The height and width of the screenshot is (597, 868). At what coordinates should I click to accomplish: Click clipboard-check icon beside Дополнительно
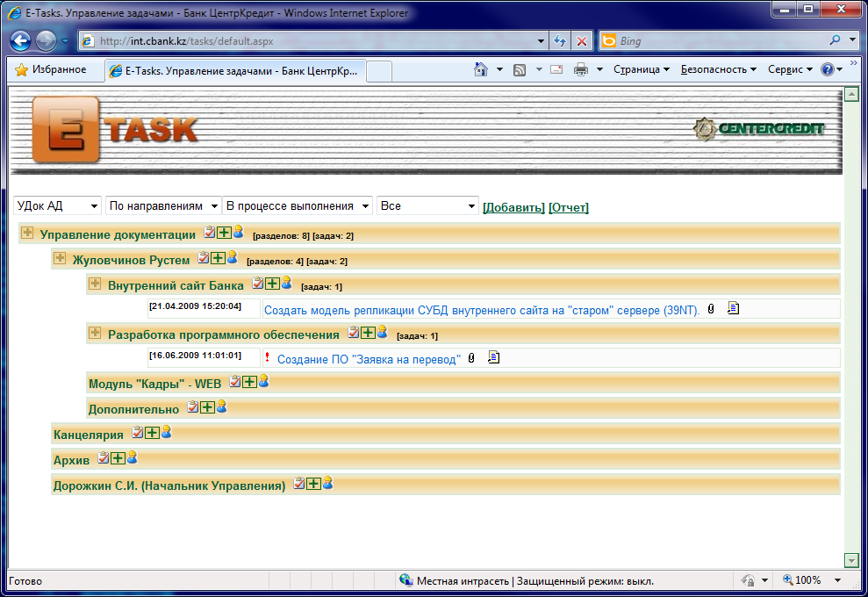(192, 407)
